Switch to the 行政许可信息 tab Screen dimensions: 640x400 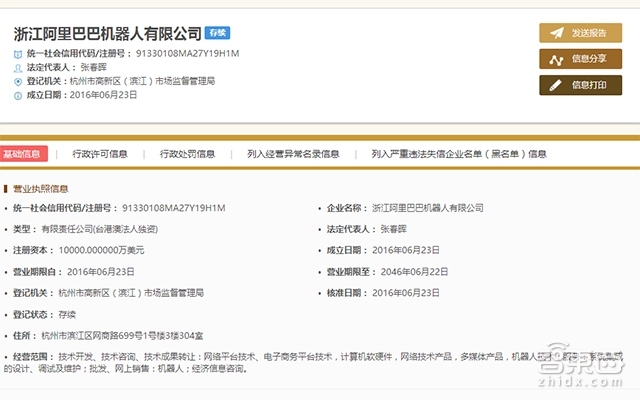pos(100,154)
